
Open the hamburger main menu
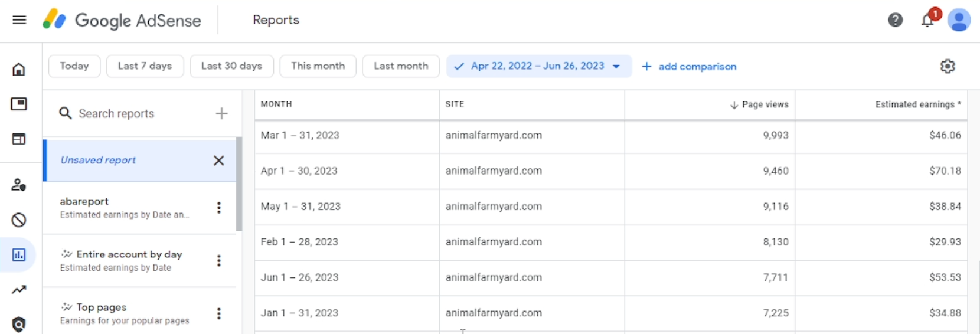(19, 20)
